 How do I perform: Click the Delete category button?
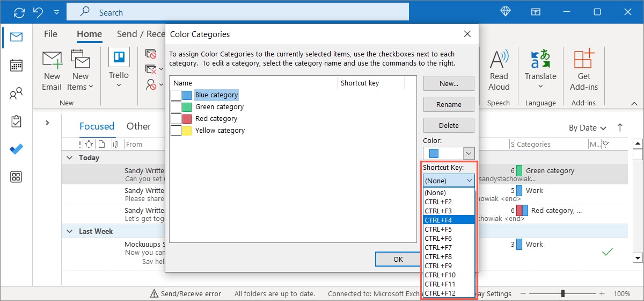click(449, 125)
